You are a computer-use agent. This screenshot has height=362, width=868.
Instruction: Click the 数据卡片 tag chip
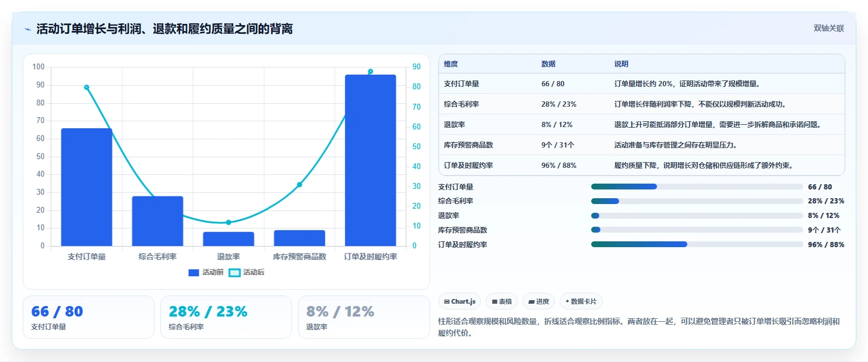581,301
